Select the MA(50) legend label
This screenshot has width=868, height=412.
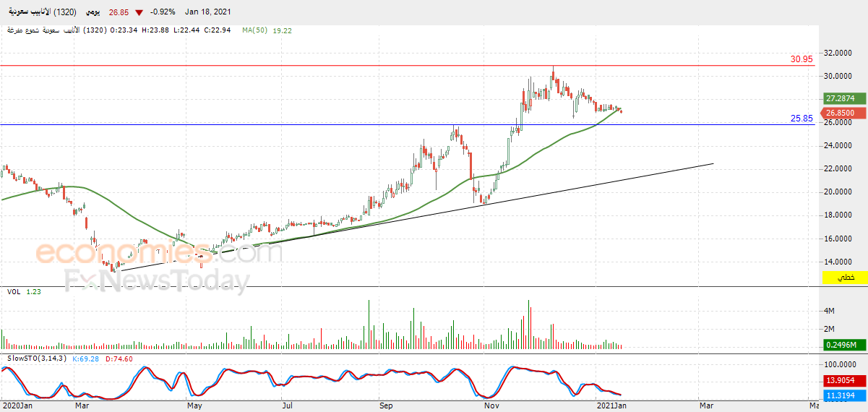point(256,30)
